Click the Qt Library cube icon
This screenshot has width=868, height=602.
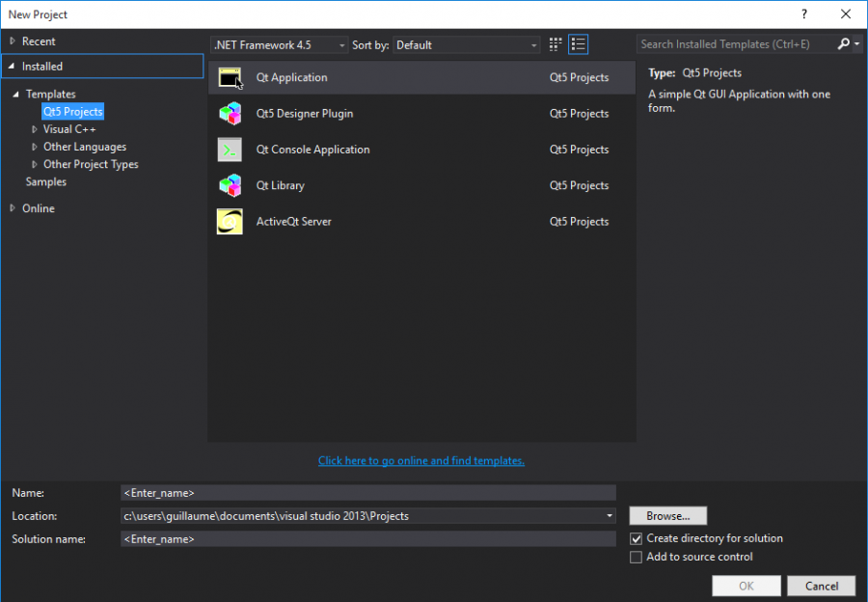[230, 185]
